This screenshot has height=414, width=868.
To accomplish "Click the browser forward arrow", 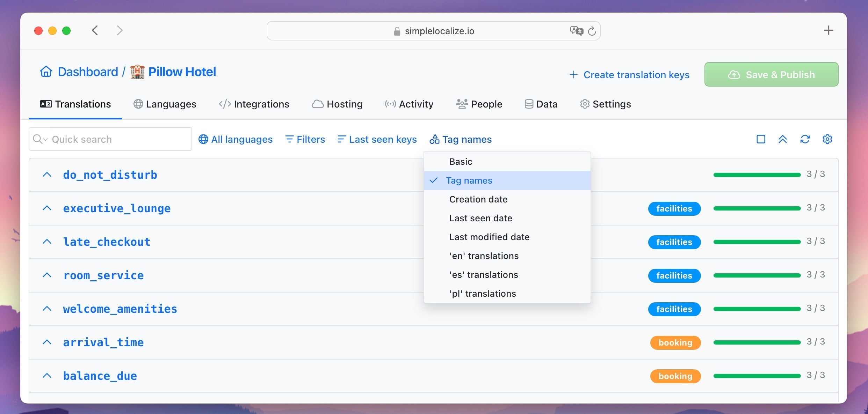I will (x=120, y=30).
